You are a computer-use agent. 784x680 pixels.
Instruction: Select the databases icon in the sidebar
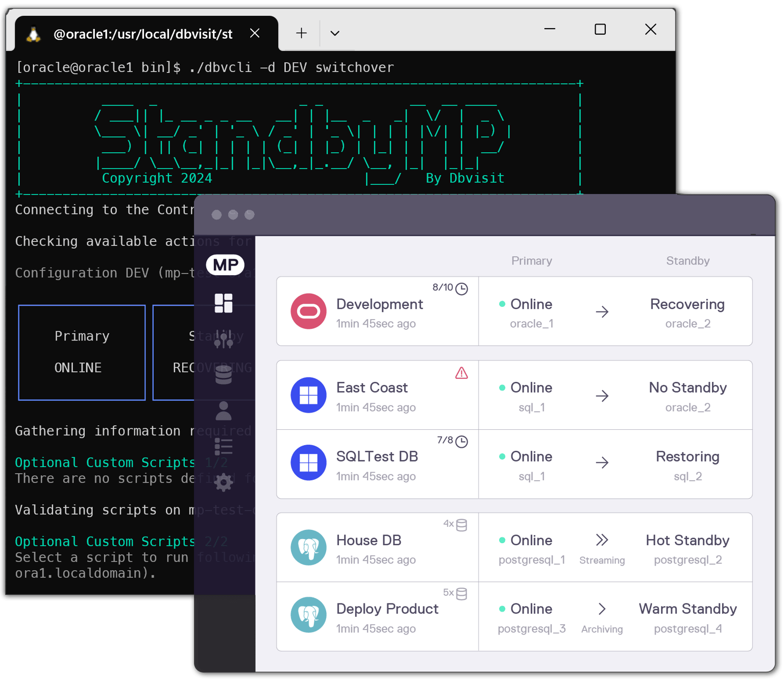[224, 375]
